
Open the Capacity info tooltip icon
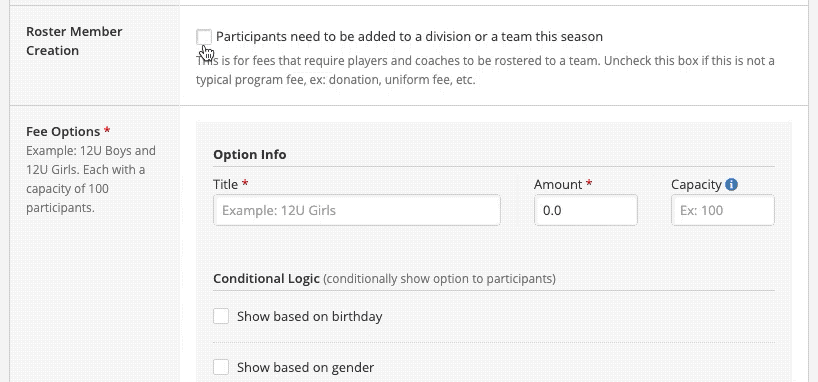coord(731,184)
